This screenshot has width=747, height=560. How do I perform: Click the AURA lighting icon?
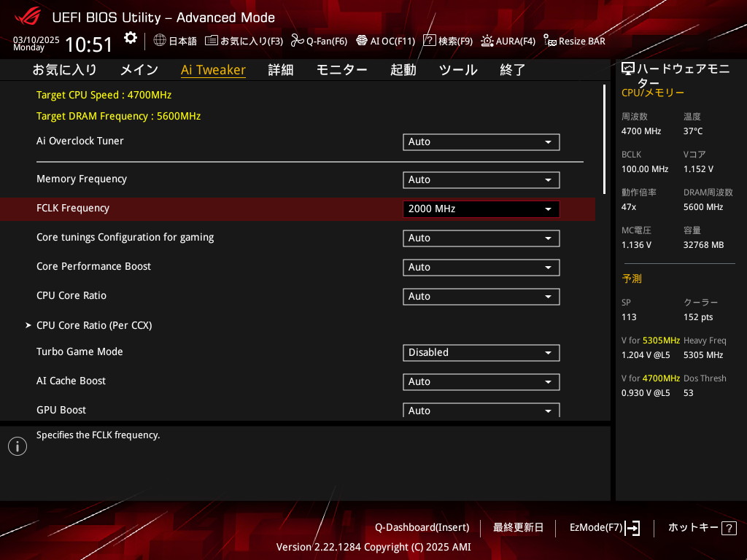(x=487, y=41)
